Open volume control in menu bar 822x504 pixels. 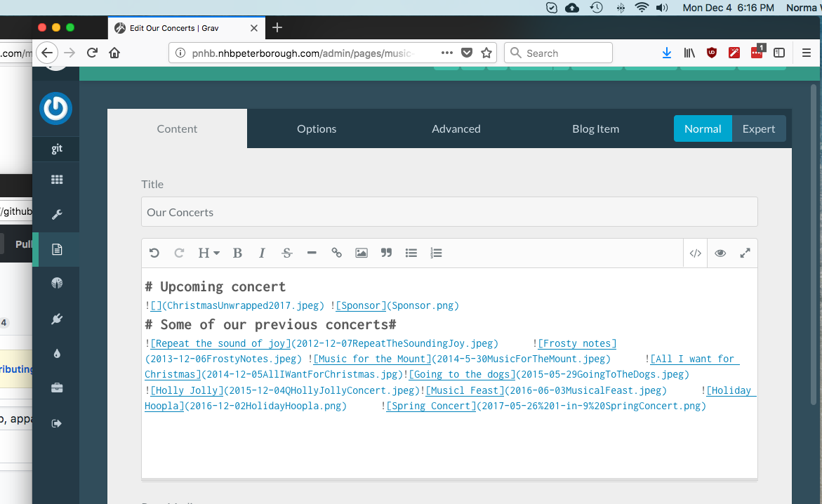click(x=662, y=8)
